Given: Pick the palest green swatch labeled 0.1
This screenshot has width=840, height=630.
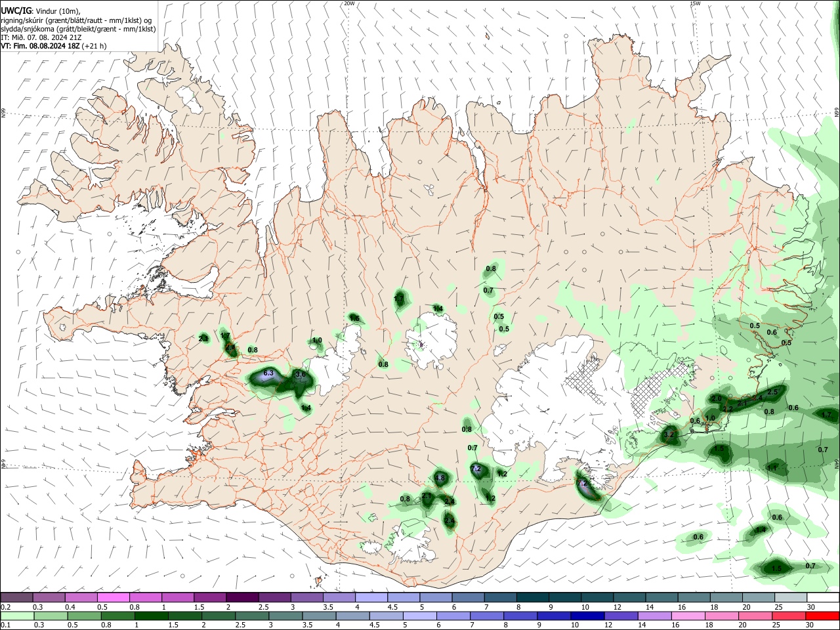Looking at the screenshot, I should point(16,616).
